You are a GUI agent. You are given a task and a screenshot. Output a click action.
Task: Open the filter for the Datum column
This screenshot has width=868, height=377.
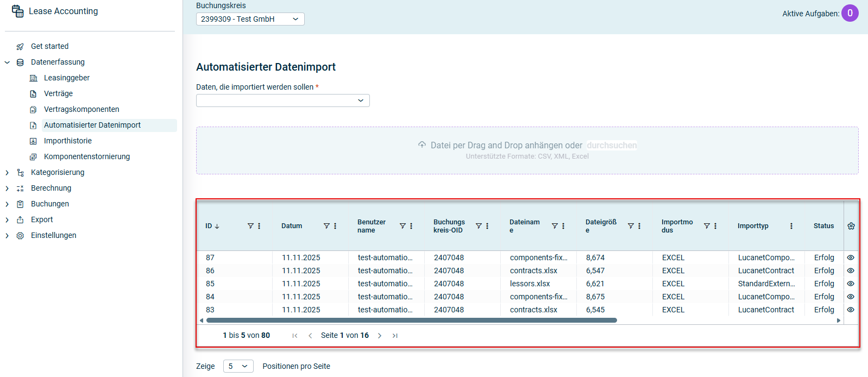(326, 226)
